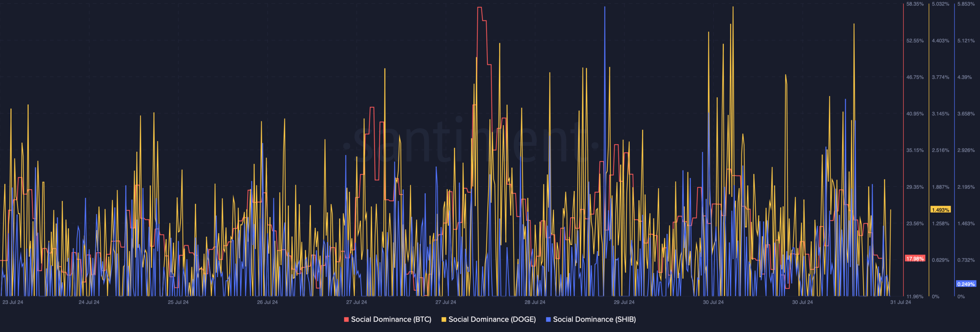Click the 25 Jul 24 date label
This screenshot has height=332, width=980.
[178, 302]
